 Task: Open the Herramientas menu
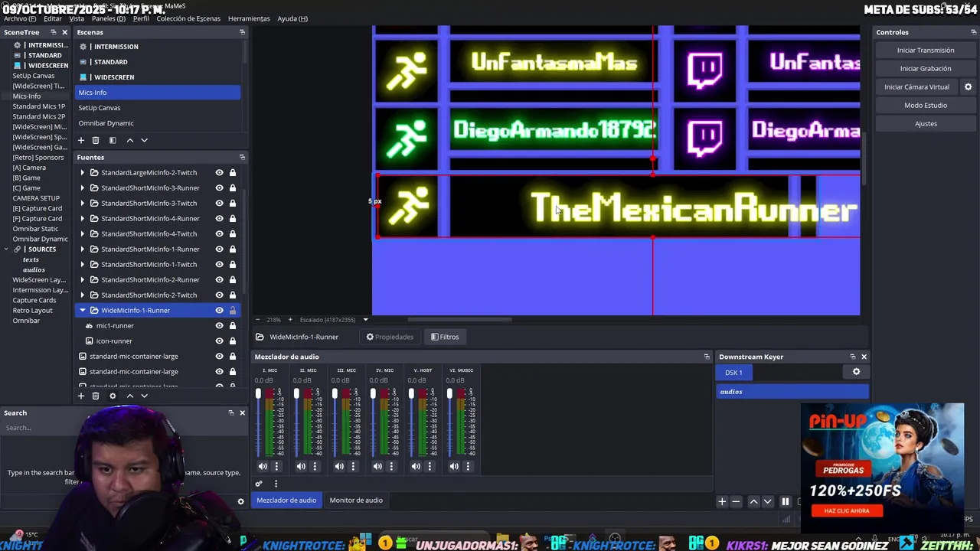point(249,18)
